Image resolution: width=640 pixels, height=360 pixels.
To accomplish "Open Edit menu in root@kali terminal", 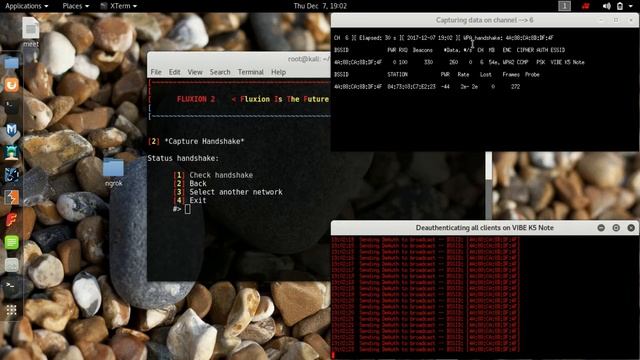I will pyautogui.click(x=174, y=72).
